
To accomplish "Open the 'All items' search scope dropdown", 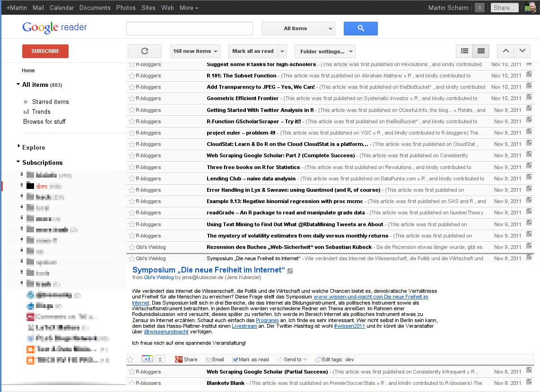I will [298, 28].
